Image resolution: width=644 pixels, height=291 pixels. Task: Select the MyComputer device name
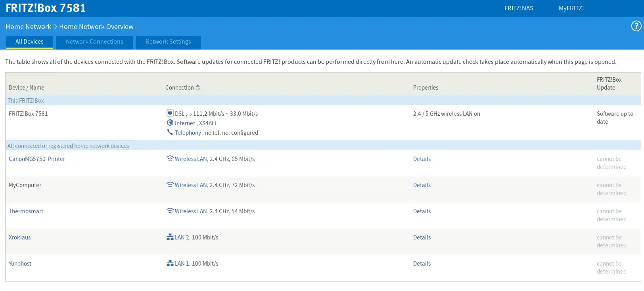[25, 185]
